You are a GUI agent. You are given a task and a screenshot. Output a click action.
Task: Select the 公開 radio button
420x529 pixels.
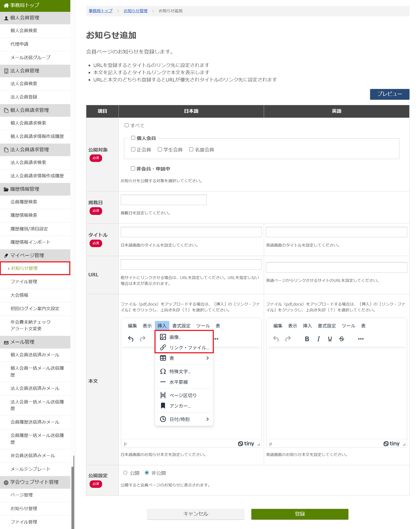pos(126,473)
